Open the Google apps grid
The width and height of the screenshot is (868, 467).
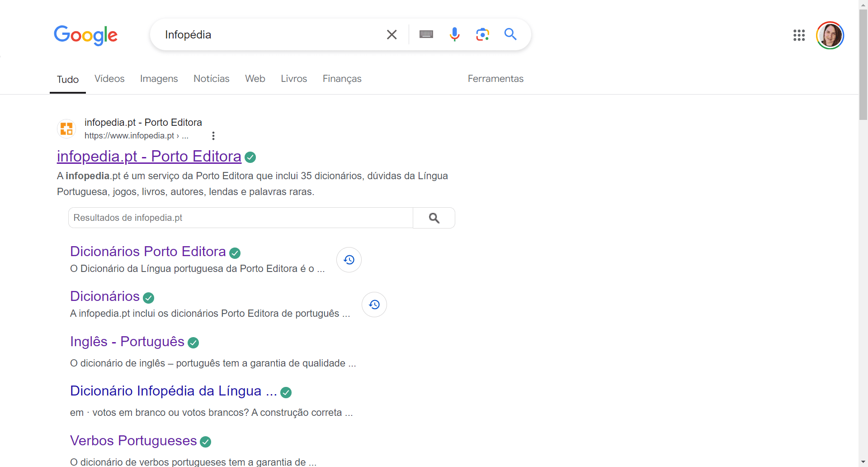(799, 35)
